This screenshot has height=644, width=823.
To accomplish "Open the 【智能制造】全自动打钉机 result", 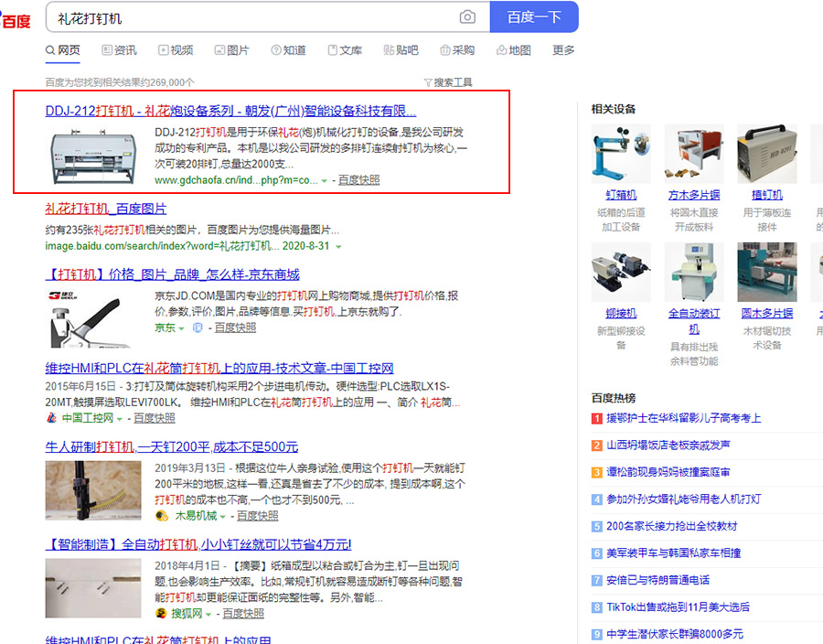I will (x=198, y=544).
